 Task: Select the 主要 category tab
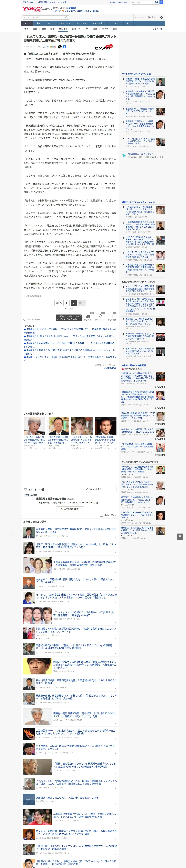point(26,29)
